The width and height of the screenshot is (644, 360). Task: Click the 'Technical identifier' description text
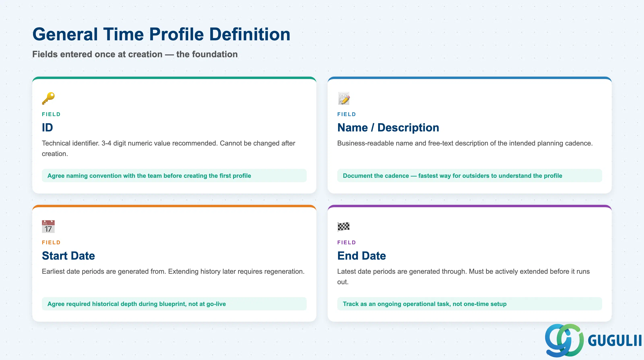168,148
